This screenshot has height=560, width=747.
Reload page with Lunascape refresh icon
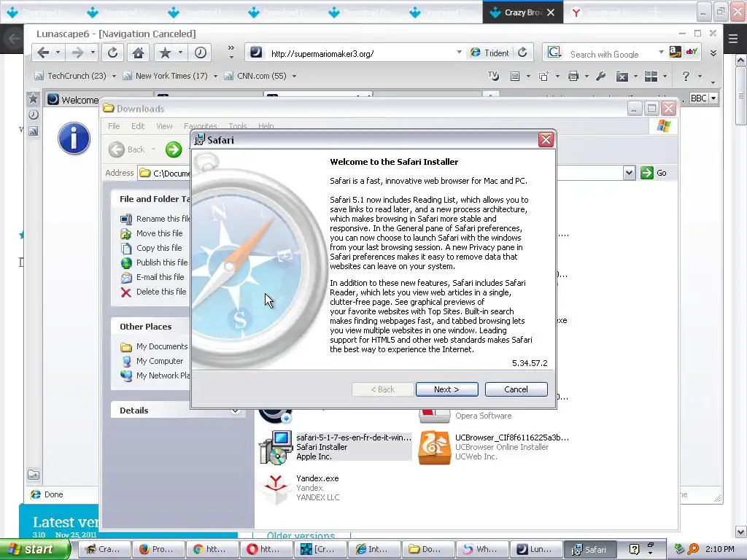[x=112, y=52]
